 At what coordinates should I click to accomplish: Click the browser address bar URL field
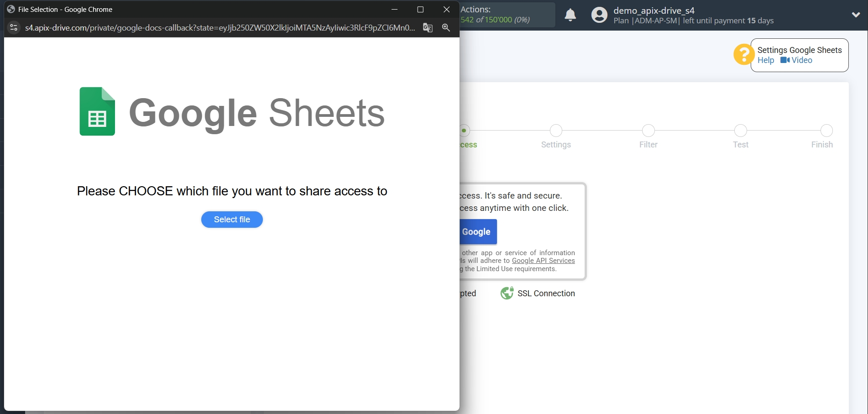[x=219, y=28]
